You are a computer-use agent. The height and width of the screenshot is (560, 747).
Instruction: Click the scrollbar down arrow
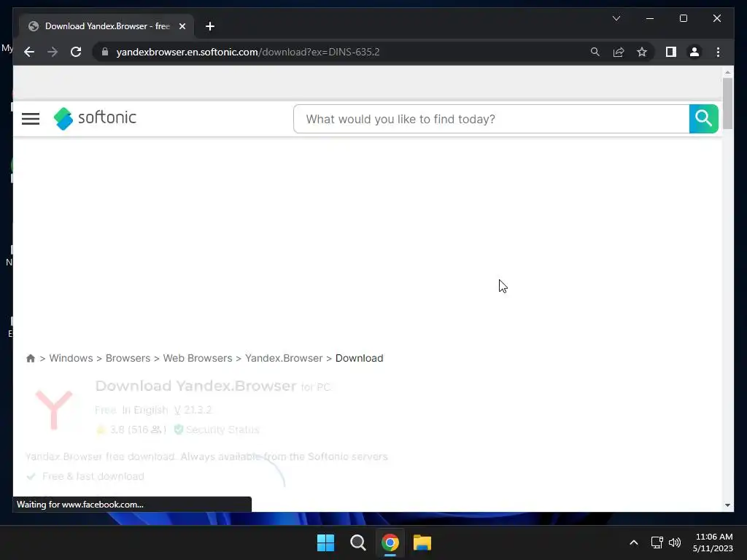click(x=727, y=505)
